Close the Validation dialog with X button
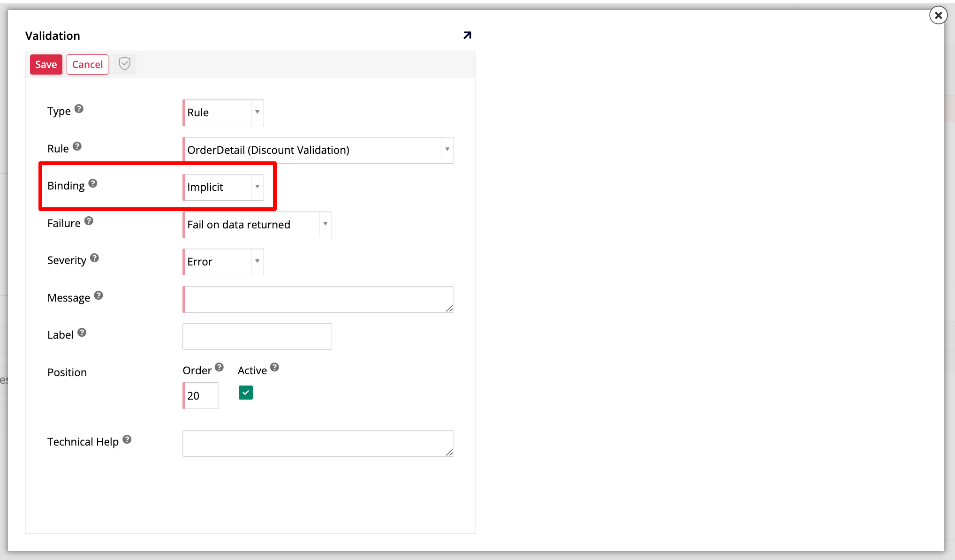The height and width of the screenshot is (560, 955). coord(938,15)
